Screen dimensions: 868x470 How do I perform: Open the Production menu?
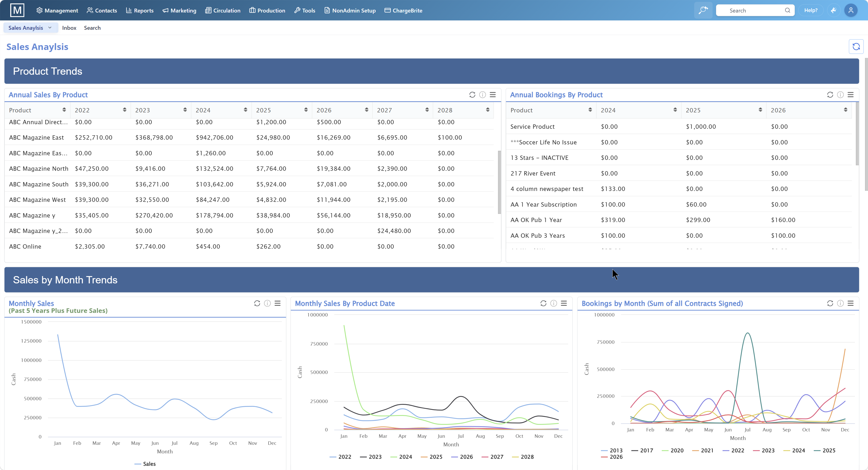tap(267, 10)
